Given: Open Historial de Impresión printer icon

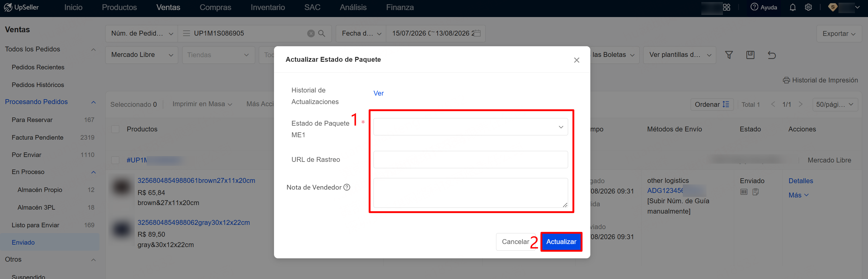Looking at the screenshot, I should (786, 80).
